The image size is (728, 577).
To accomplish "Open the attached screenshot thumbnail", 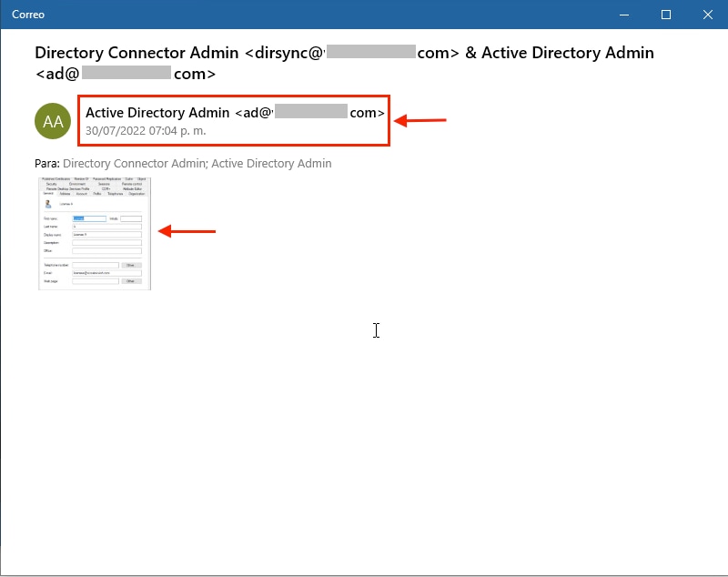I will click(x=95, y=234).
